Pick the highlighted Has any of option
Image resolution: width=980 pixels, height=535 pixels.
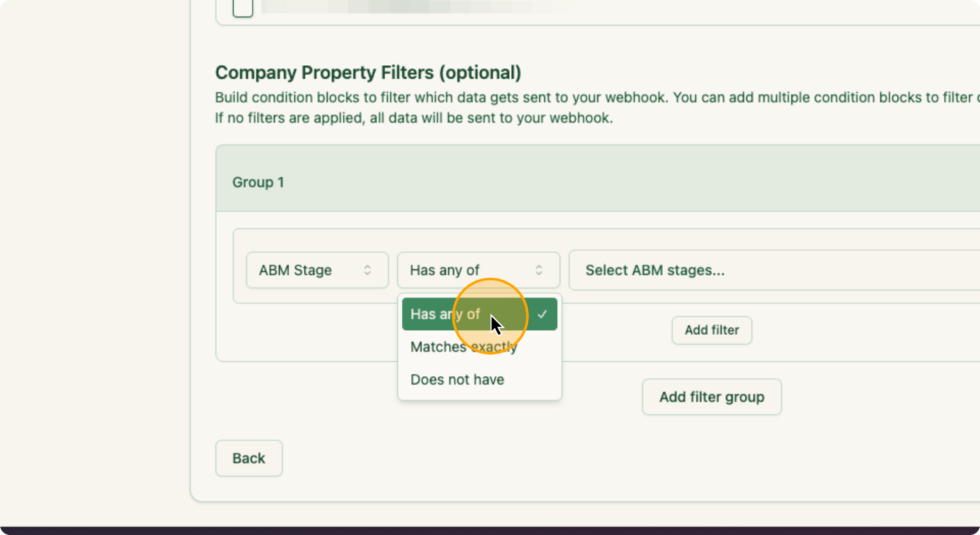click(445, 314)
